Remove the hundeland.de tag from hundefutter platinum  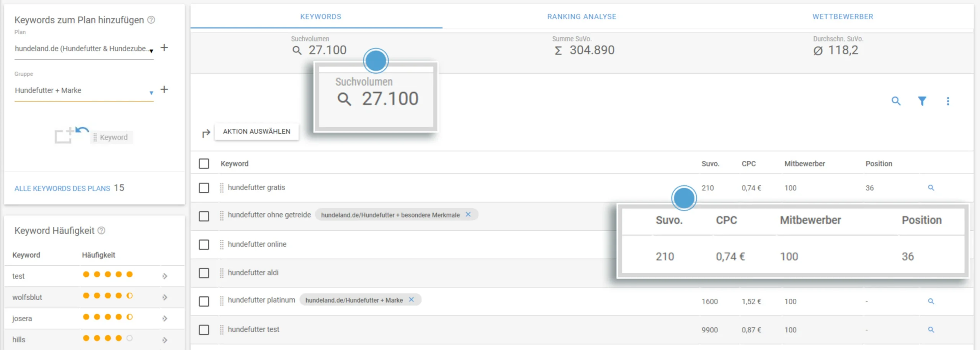click(412, 300)
